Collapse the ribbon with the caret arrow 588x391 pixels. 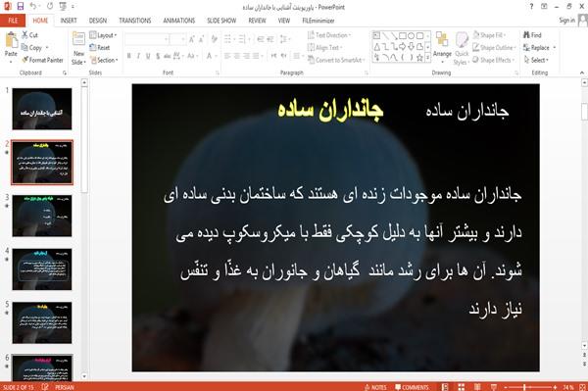tap(582, 73)
